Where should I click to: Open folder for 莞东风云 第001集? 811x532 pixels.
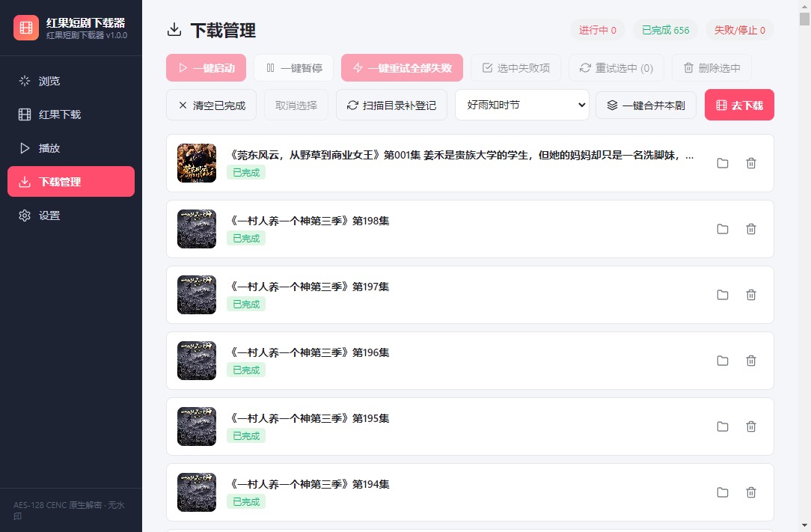(x=723, y=163)
